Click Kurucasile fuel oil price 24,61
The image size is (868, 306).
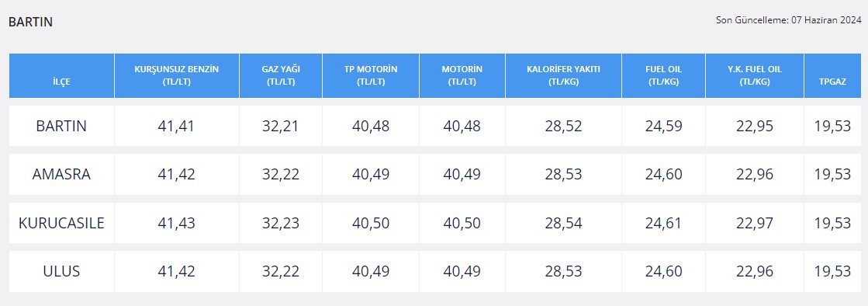(x=664, y=223)
